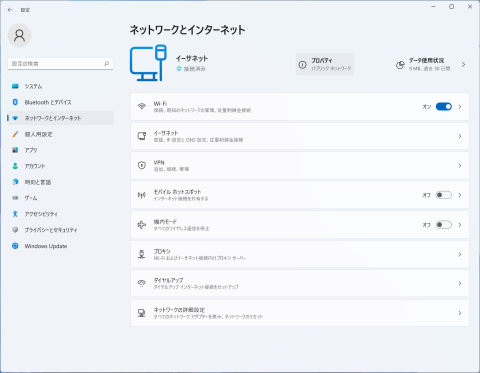The width and height of the screenshot is (480, 373).
Task: Select Bluetooth とデバイス in sidebar
Action: [x=60, y=102]
